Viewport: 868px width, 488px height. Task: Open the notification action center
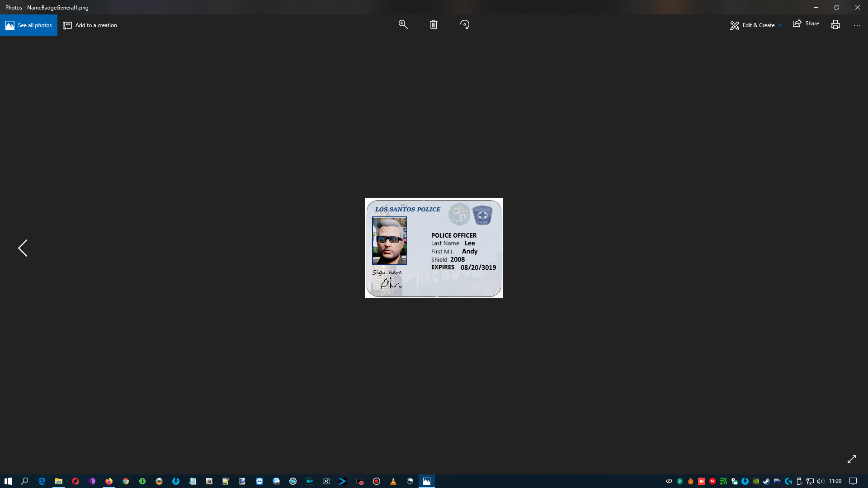point(853,481)
